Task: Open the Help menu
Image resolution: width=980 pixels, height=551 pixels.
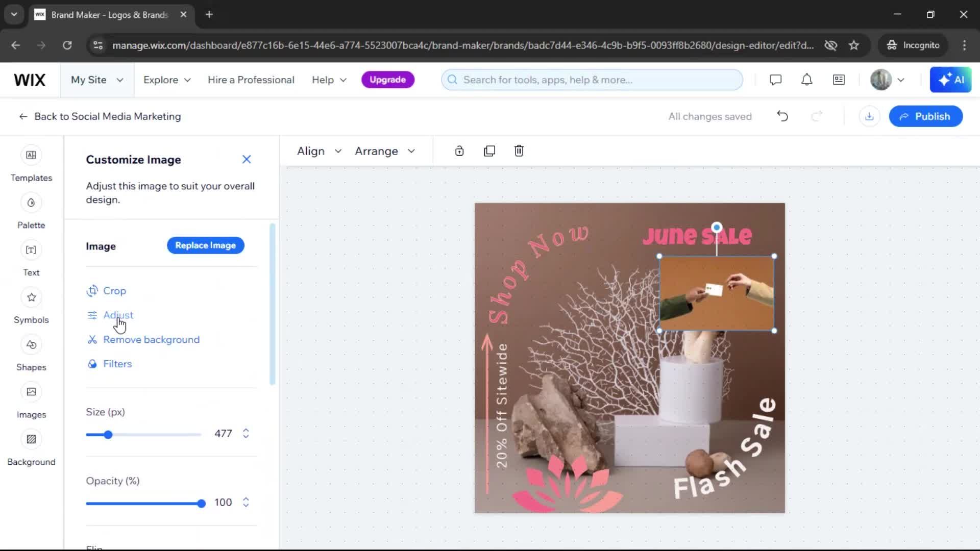Action: click(x=329, y=80)
